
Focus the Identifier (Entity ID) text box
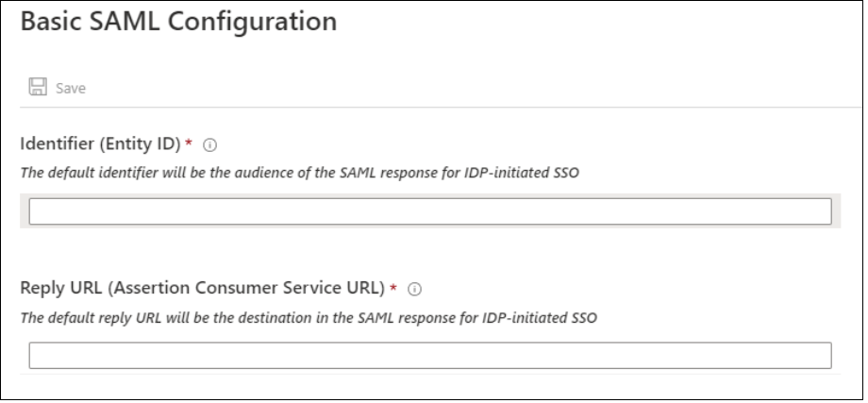point(430,211)
